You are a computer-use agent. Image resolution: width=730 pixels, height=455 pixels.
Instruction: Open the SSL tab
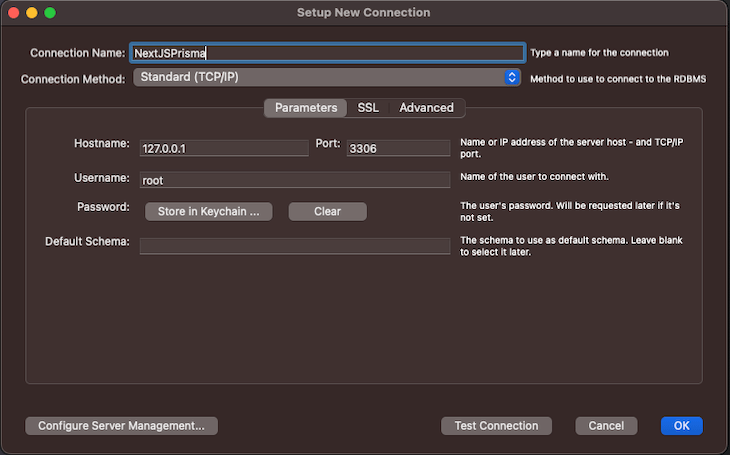tap(368, 108)
